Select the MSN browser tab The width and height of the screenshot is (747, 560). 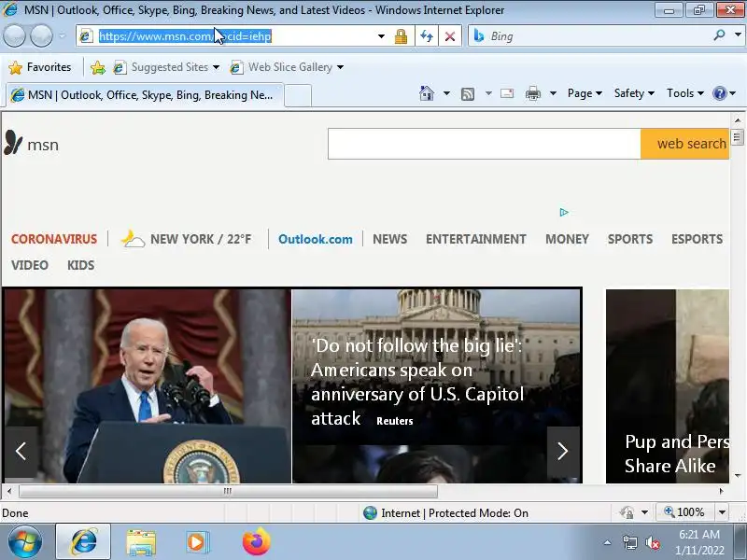coord(145,95)
